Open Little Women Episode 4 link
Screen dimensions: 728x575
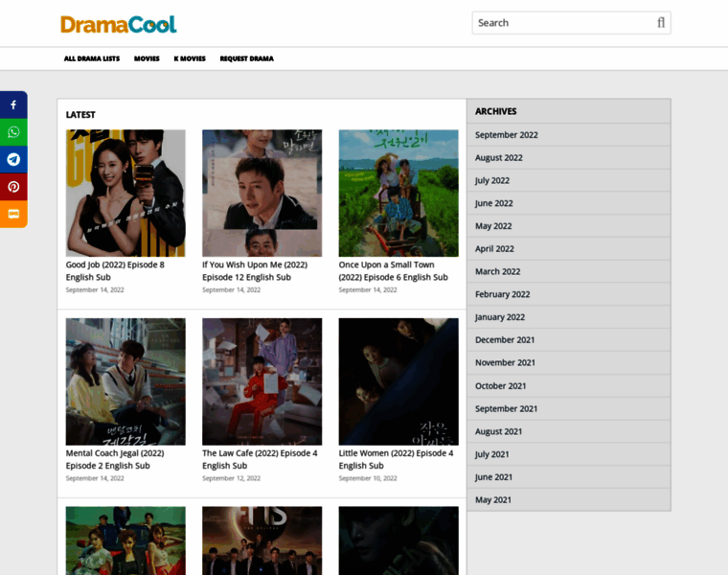click(x=396, y=459)
